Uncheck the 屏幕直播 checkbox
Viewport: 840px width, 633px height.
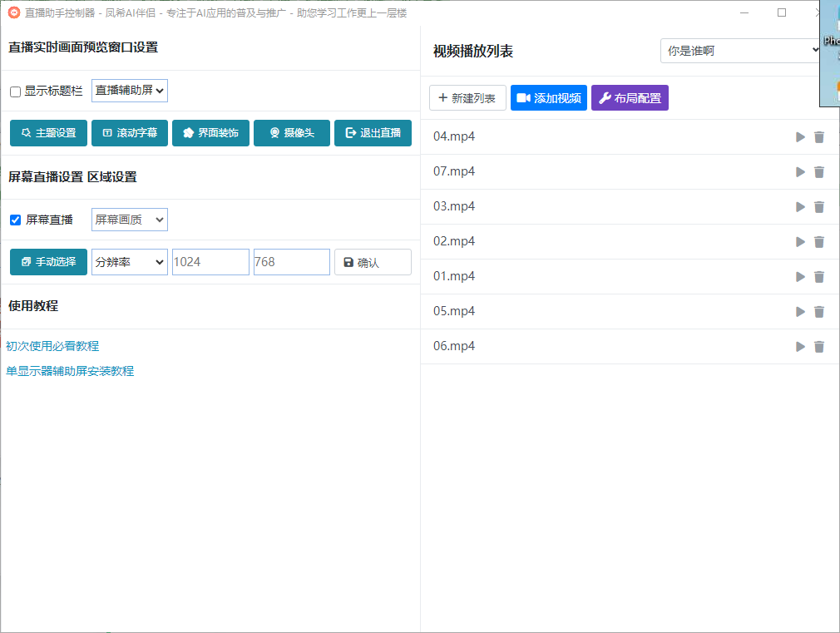point(15,220)
